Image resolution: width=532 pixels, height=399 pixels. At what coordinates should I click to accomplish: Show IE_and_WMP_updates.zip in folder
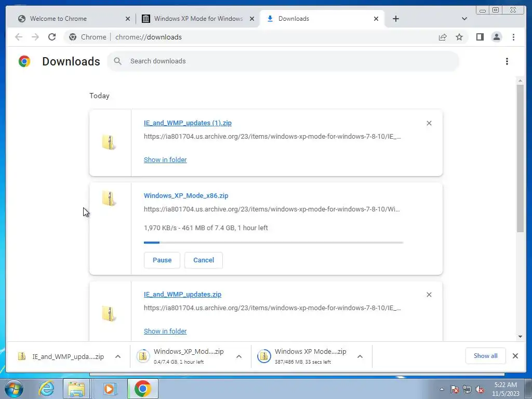pos(165,331)
